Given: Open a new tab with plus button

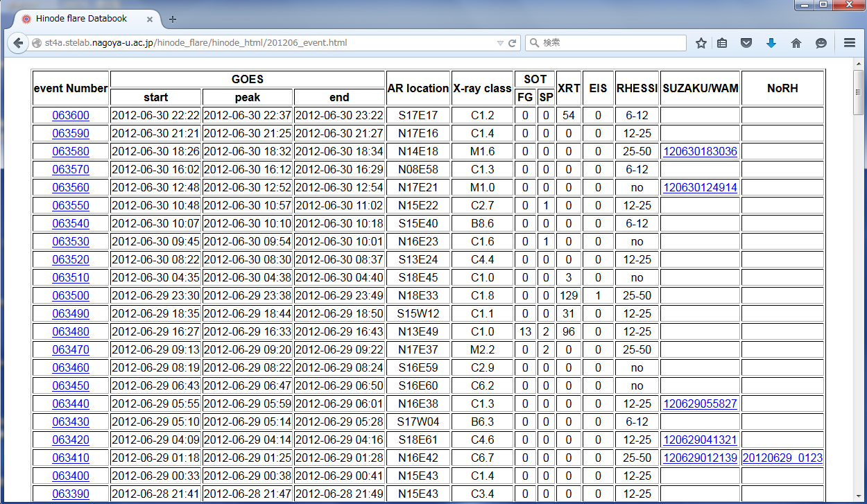Looking at the screenshot, I should (x=173, y=19).
